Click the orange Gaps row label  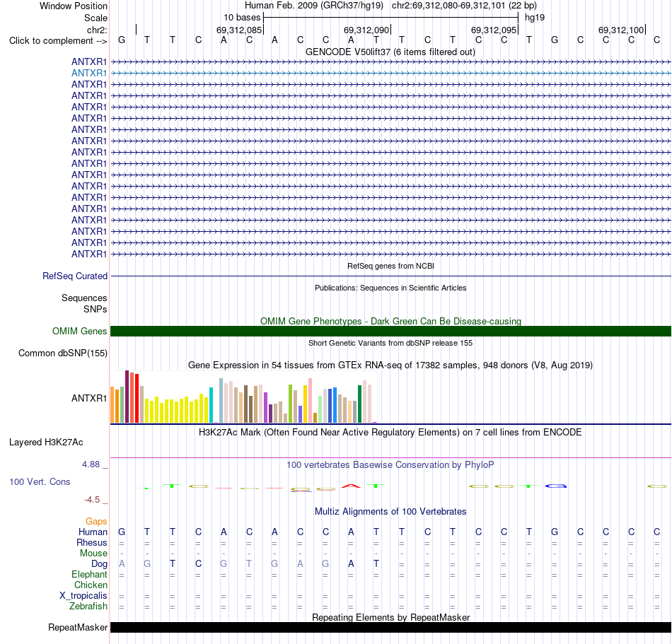pos(96,521)
